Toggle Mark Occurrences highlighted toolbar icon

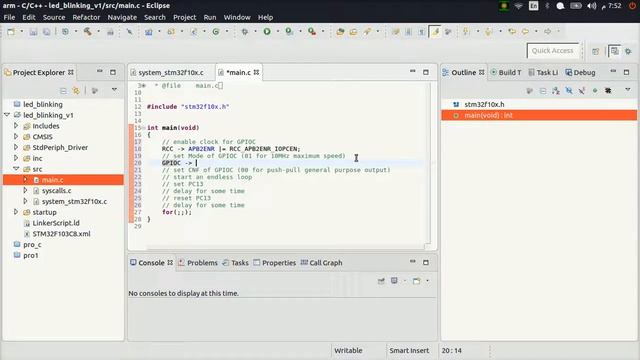point(435,31)
